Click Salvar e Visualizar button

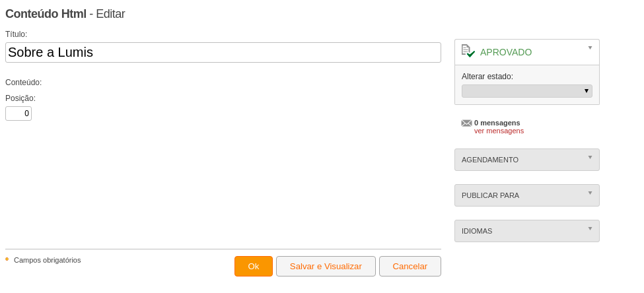coord(326,267)
